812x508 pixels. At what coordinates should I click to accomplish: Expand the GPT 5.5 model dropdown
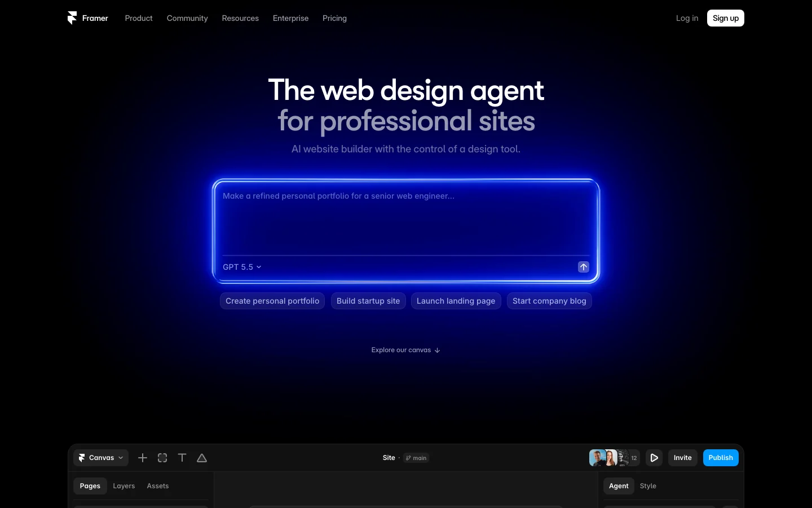[242, 267]
